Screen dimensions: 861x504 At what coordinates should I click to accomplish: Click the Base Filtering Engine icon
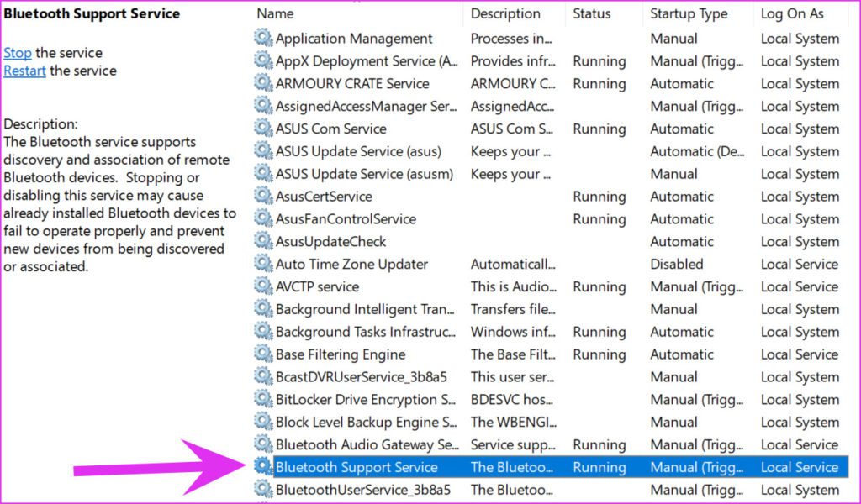click(261, 354)
